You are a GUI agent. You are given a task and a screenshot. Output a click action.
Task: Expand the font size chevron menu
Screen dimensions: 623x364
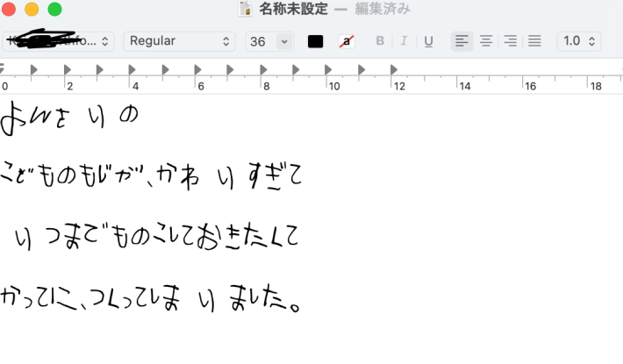(x=284, y=41)
